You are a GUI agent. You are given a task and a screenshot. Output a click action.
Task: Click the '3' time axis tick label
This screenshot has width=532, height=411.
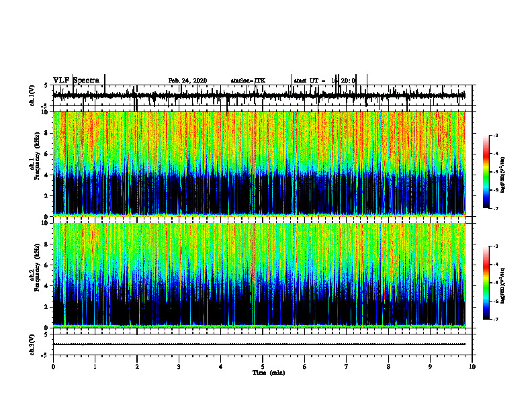(179, 367)
